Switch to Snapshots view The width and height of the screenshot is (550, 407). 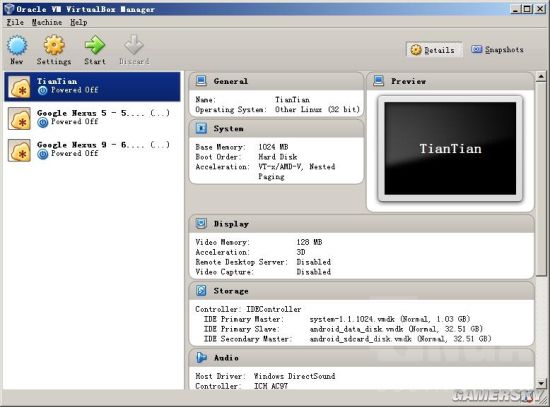[x=497, y=49]
